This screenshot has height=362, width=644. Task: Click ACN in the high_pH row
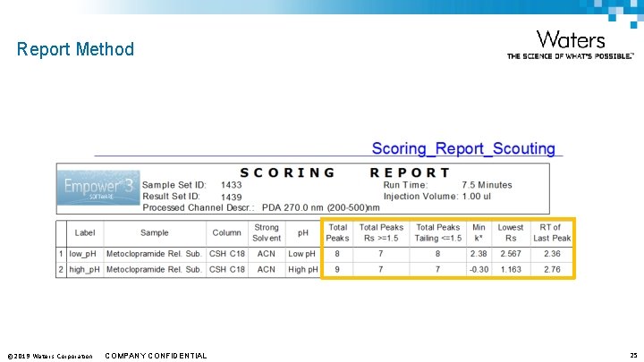pos(267,270)
